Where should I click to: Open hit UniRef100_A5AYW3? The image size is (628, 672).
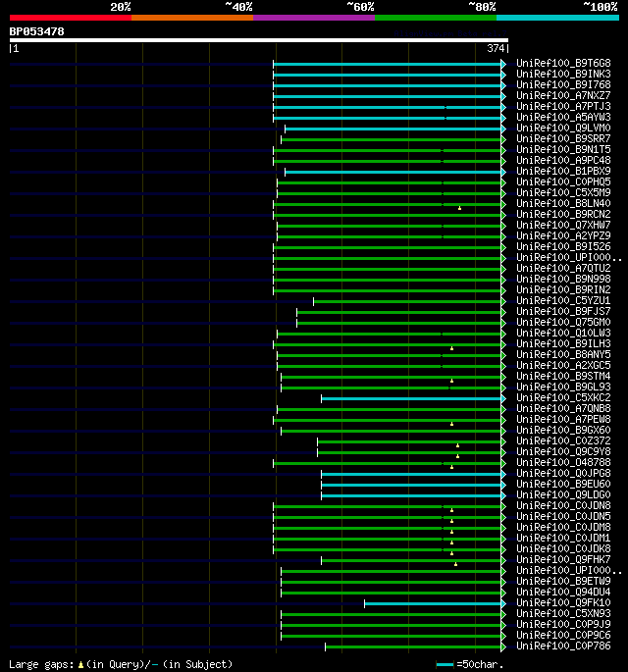point(563,117)
